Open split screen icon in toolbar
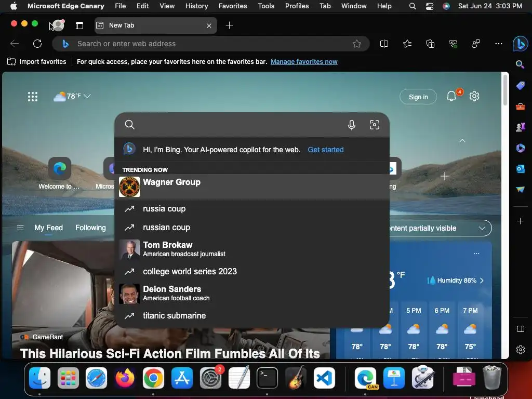The height and width of the screenshot is (399, 532). point(384,44)
